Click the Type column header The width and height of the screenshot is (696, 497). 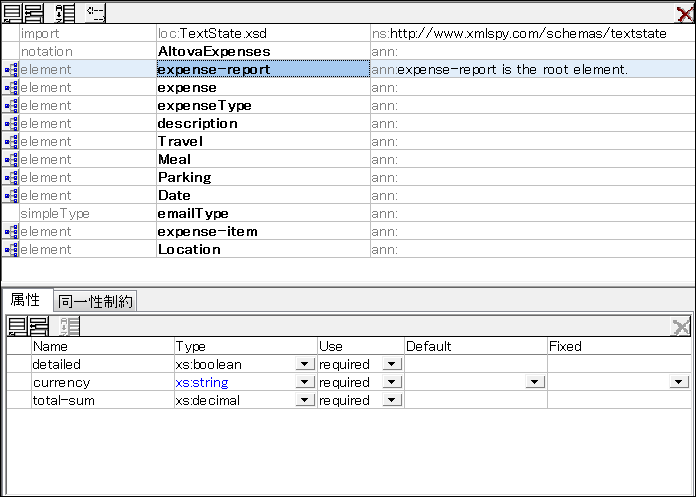point(245,346)
